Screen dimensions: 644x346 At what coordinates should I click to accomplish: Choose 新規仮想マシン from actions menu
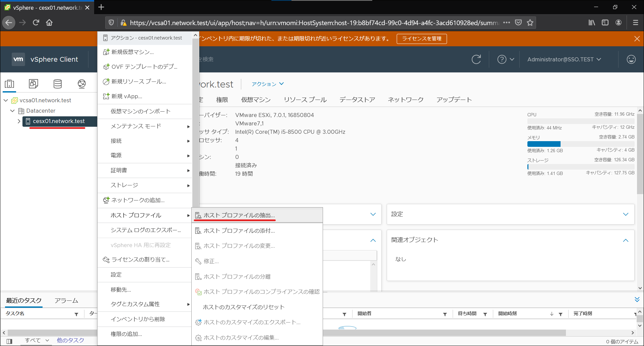(145, 52)
